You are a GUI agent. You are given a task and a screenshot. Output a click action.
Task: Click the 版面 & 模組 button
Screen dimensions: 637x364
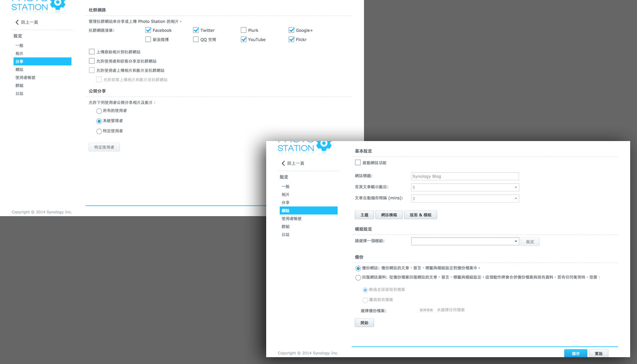pyautogui.click(x=420, y=215)
